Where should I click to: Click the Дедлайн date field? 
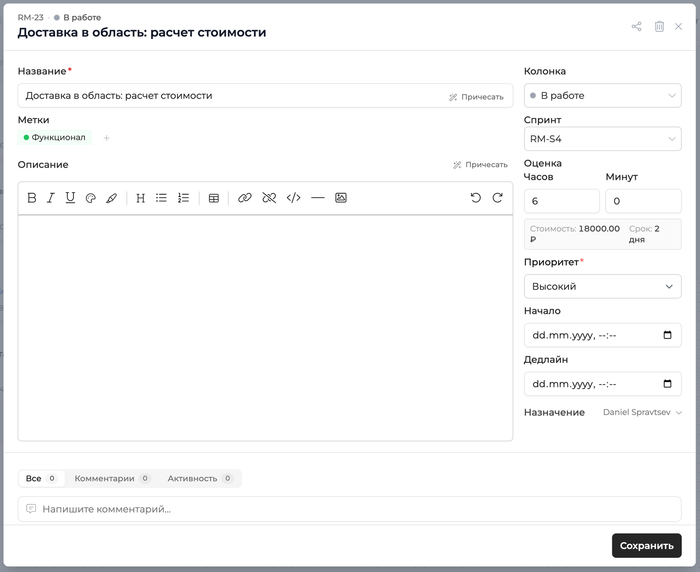pos(603,384)
